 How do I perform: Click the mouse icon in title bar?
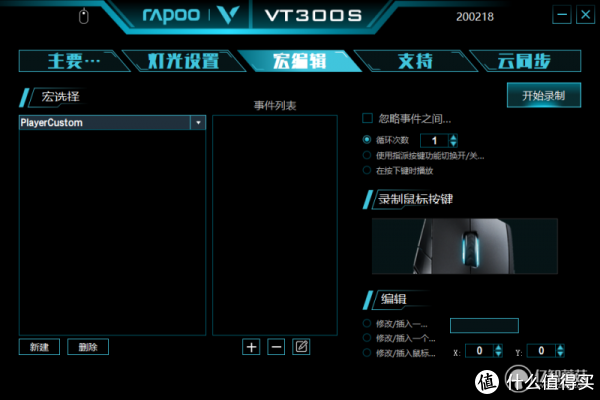point(83,16)
